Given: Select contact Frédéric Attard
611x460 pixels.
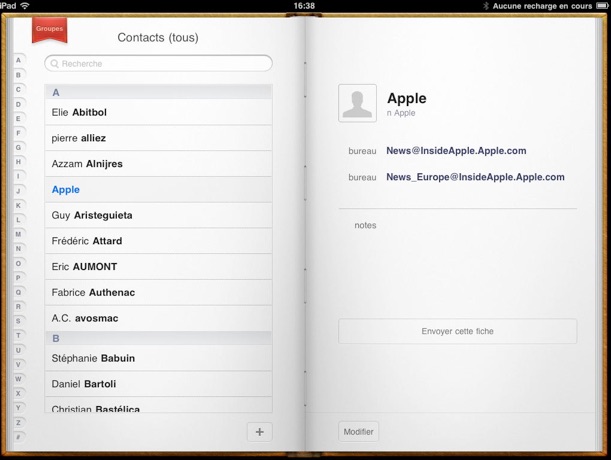Looking at the screenshot, I should point(158,241).
